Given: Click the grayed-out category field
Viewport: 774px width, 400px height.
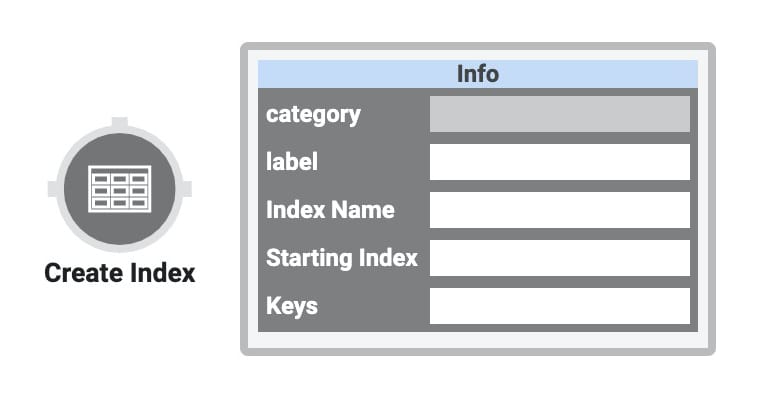Looking at the screenshot, I should tap(560, 114).
